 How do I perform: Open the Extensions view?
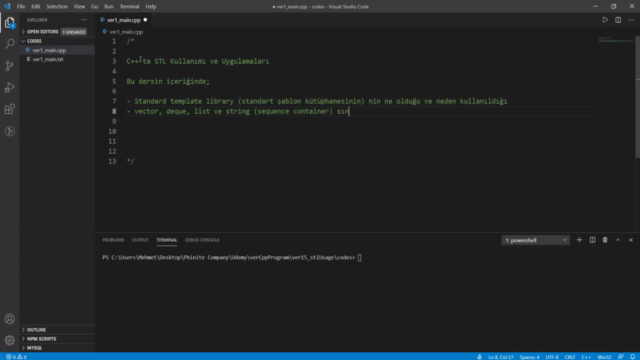pyautogui.click(x=9, y=109)
